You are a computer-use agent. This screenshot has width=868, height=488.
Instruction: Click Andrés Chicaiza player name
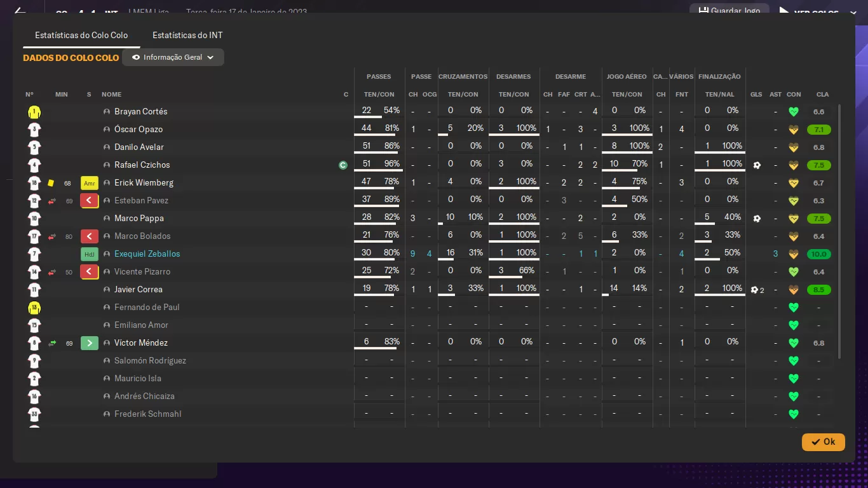pos(144,396)
